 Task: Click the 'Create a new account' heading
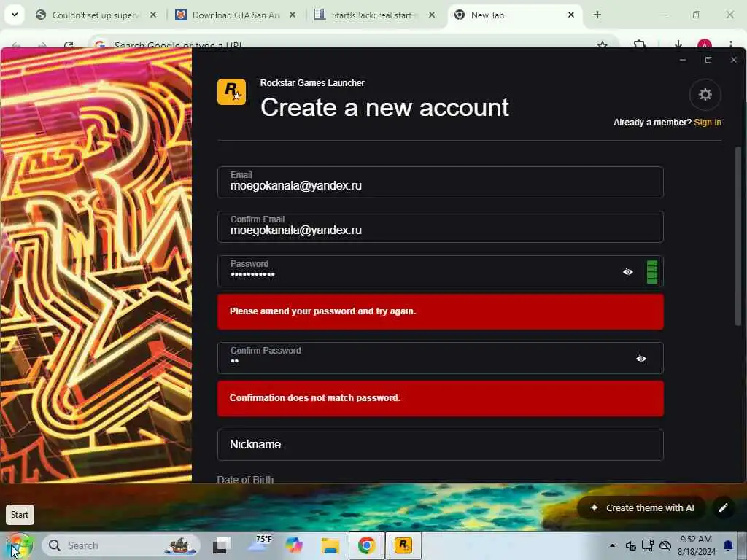pyautogui.click(x=384, y=108)
